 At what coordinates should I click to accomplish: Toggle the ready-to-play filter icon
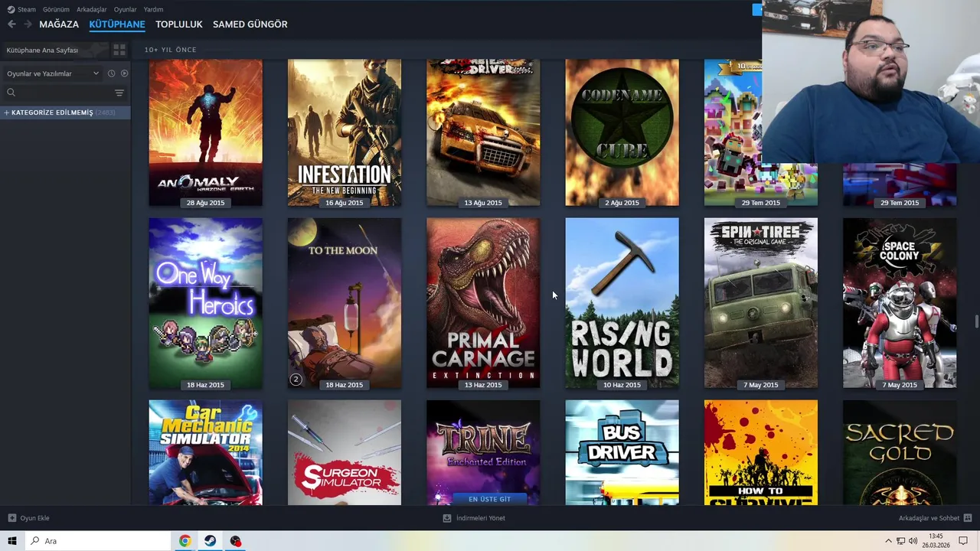point(124,73)
